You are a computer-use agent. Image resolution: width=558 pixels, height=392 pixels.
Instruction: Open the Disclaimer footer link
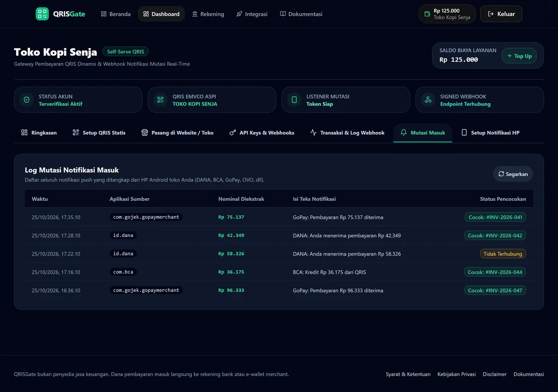coord(495,374)
